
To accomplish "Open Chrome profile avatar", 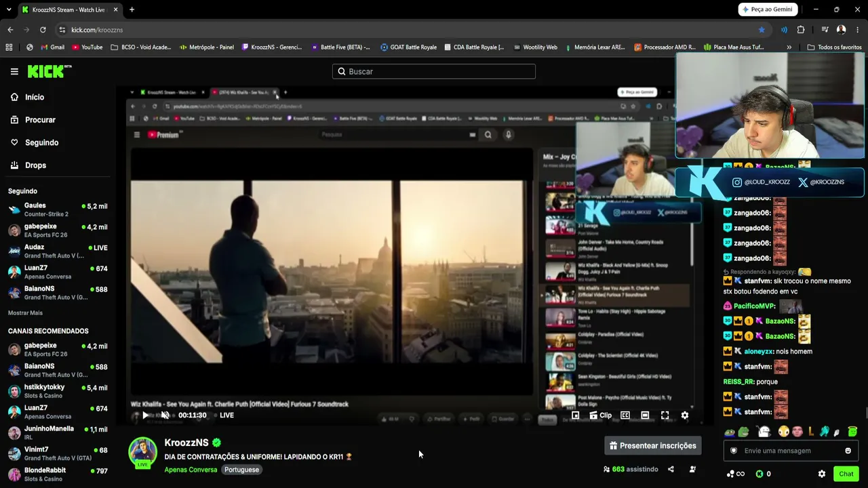I will click(841, 30).
